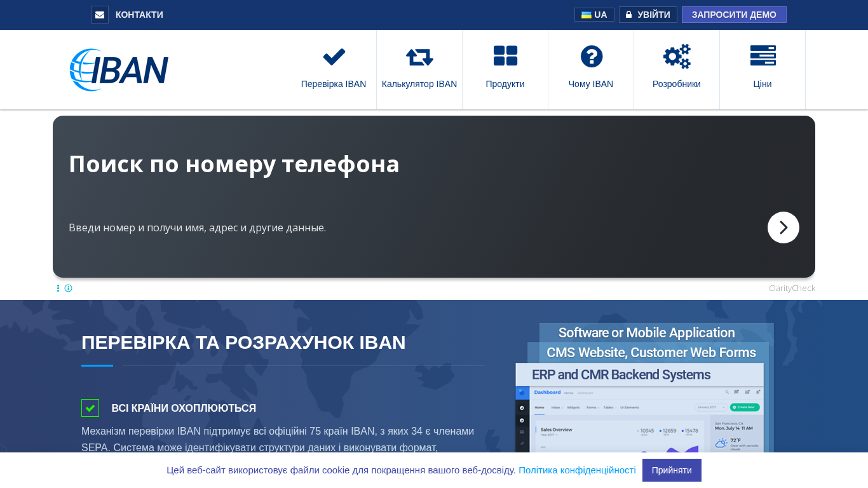Open the КОНТАКТИ link
The image size is (868, 488).
click(139, 15)
